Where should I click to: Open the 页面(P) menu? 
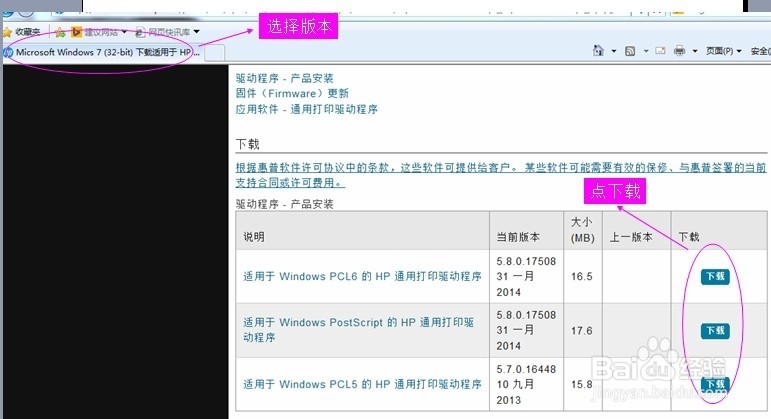pos(723,51)
